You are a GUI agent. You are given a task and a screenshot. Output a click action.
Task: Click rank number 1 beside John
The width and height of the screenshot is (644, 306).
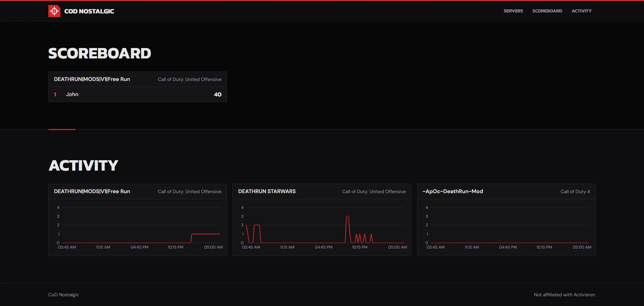click(55, 94)
